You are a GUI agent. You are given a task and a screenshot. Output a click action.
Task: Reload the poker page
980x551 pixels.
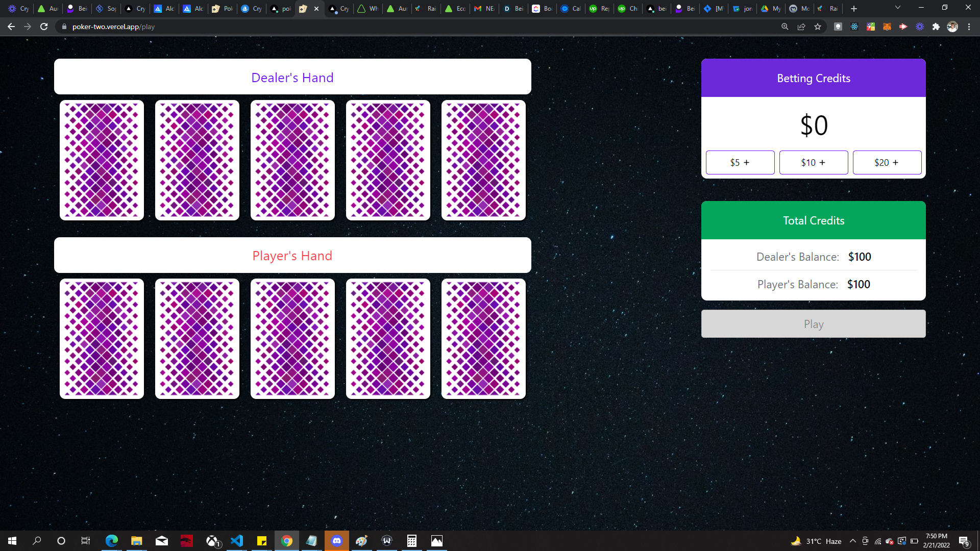pos(44,27)
